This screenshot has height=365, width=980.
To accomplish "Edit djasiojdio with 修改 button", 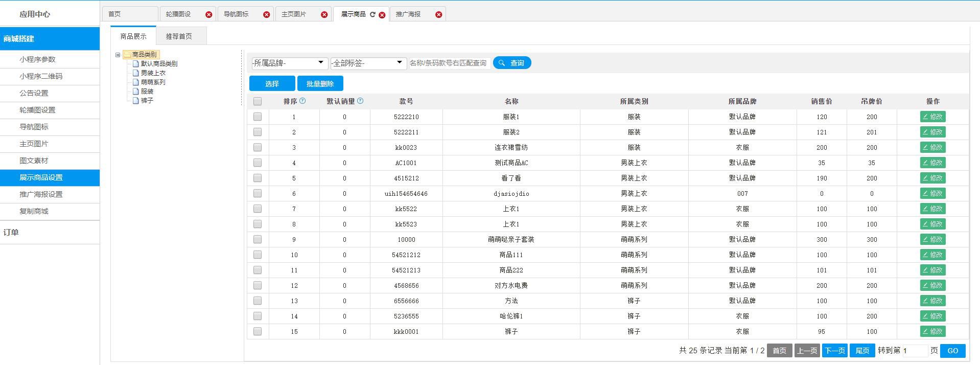I will [932, 193].
